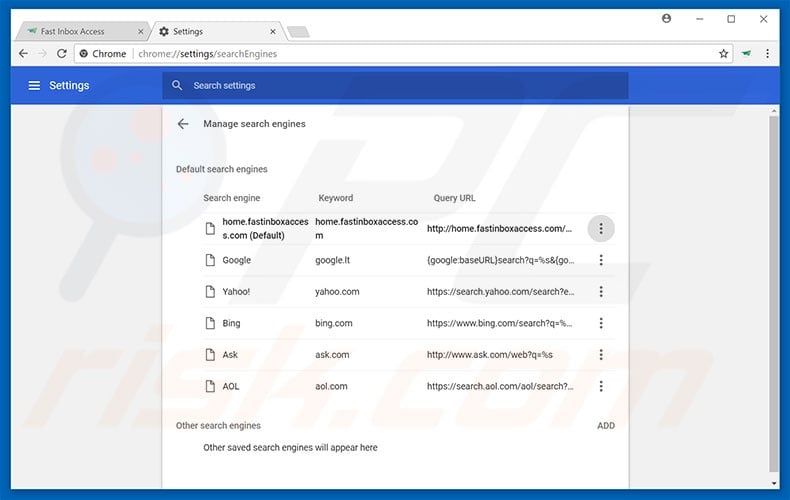Click the green extension icon in toolbar

(746, 53)
